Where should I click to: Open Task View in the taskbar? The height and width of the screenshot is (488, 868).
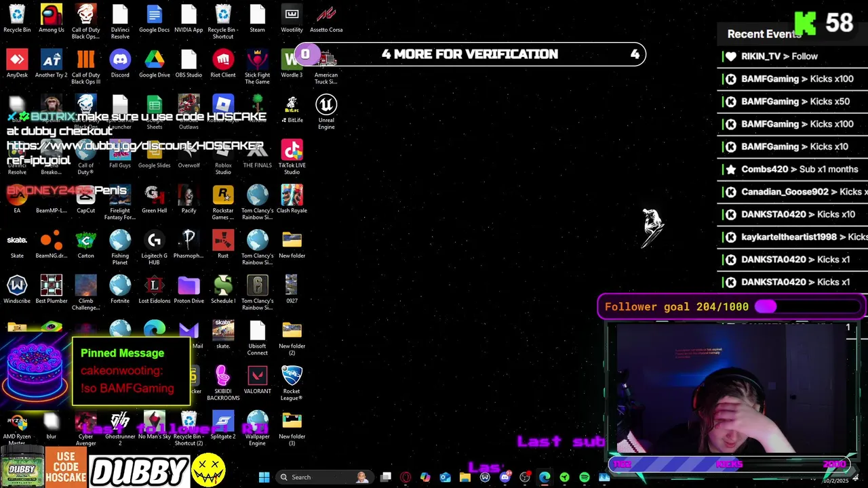[x=386, y=477]
